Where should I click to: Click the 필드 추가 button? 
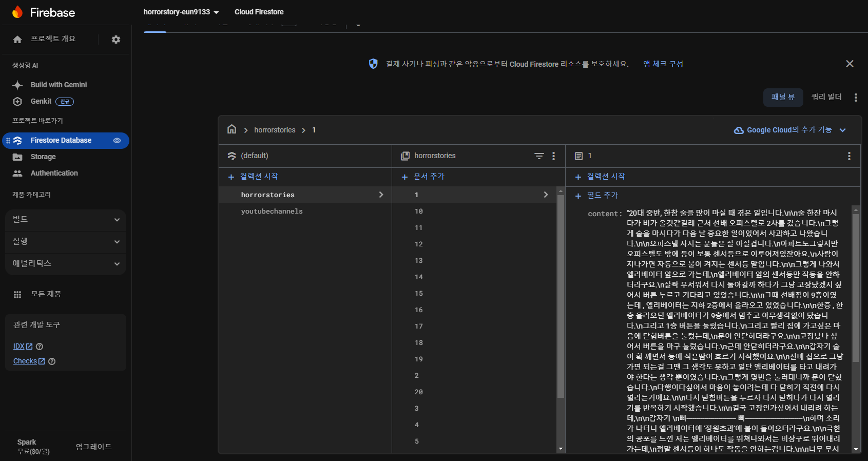596,196
